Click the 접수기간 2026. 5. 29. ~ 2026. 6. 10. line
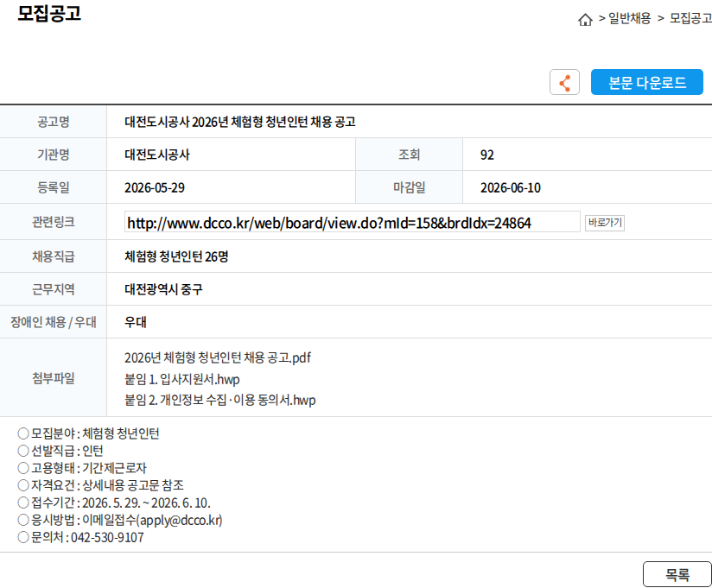Screen dimensions: 712x588 click(114, 503)
